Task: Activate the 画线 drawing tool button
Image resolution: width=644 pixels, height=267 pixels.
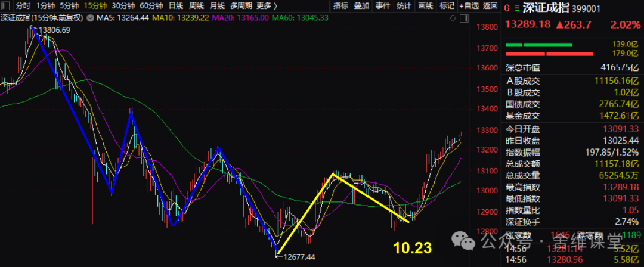Action: click(x=426, y=6)
